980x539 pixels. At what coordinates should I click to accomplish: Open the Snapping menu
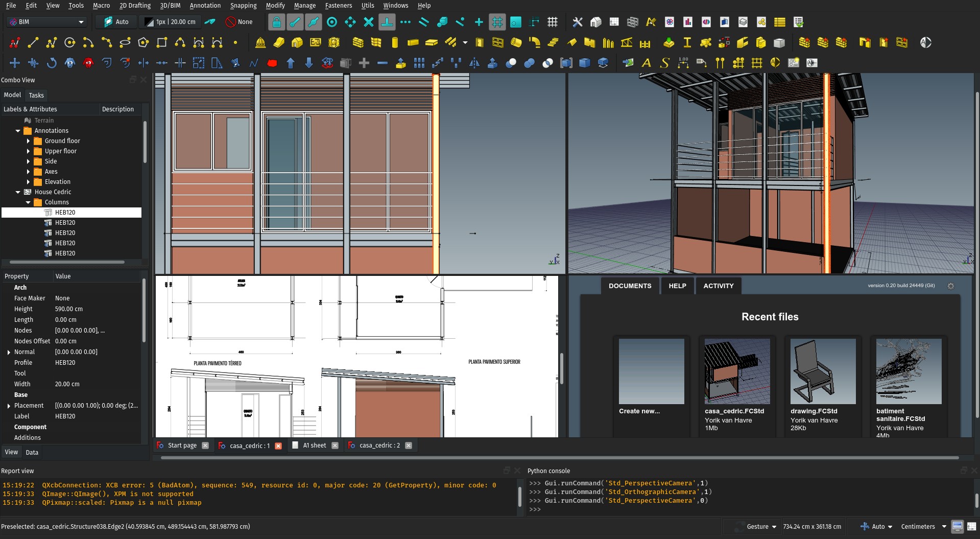tap(243, 6)
